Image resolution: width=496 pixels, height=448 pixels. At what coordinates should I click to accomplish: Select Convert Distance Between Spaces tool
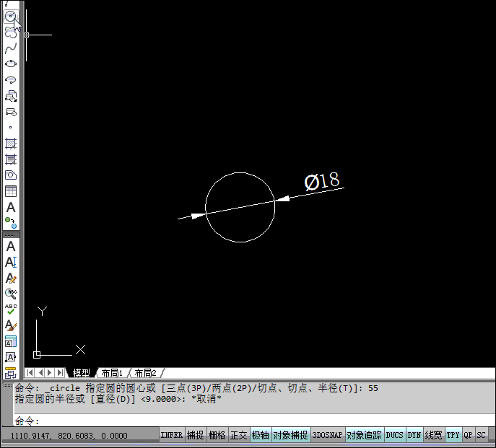click(11, 373)
